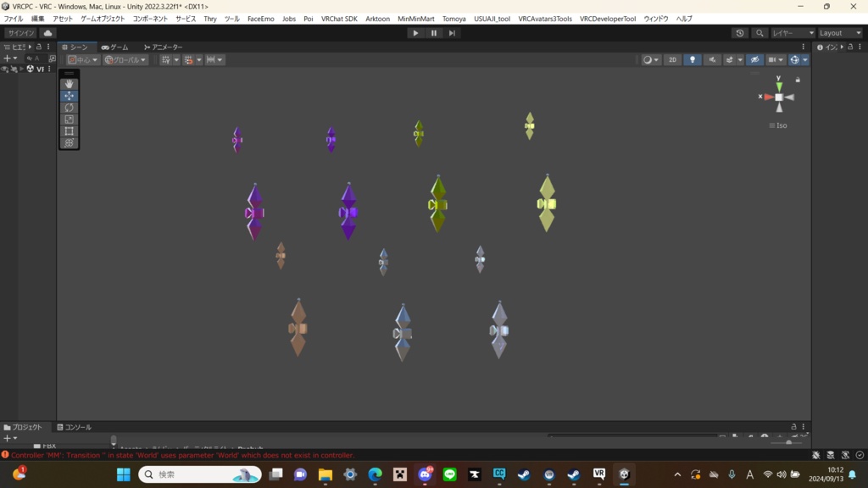Select the Move tool
The height and width of the screenshot is (488, 868).
point(70,96)
